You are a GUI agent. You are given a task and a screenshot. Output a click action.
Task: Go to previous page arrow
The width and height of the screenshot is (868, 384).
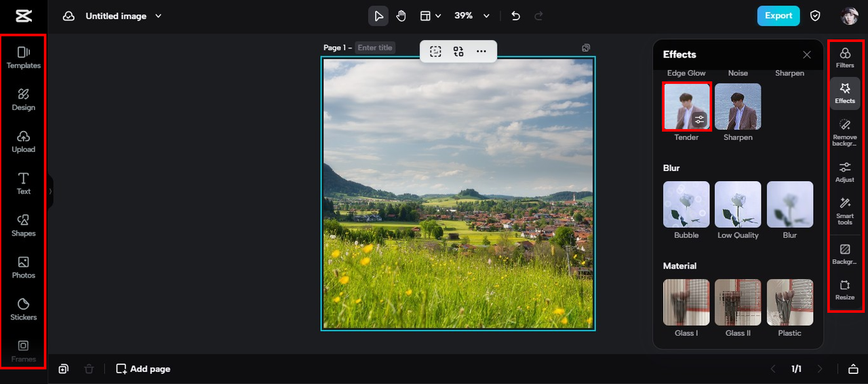[x=773, y=369]
